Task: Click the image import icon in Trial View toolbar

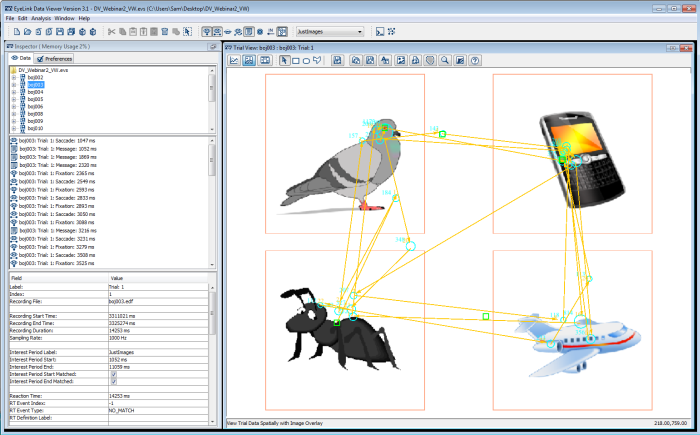Action: (x=401, y=60)
